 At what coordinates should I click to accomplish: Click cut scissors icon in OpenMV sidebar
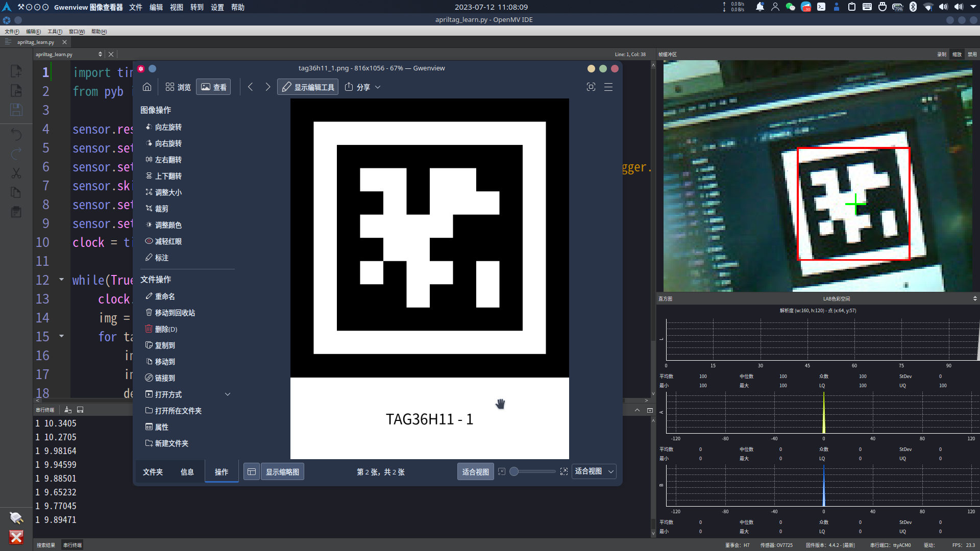tap(16, 173)
